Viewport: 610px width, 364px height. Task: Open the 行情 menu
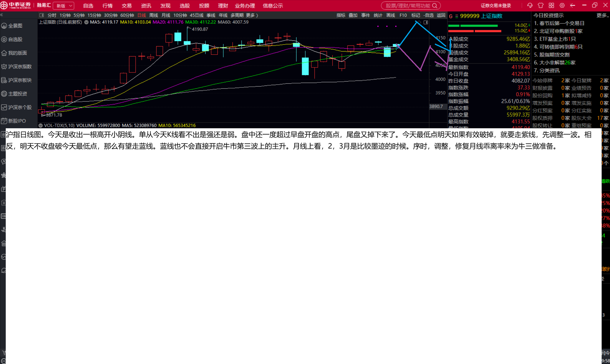tap(107, 6)
